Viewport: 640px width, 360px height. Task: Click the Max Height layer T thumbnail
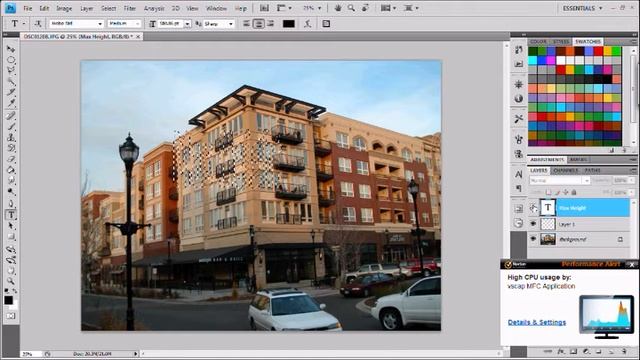(548, 208)
